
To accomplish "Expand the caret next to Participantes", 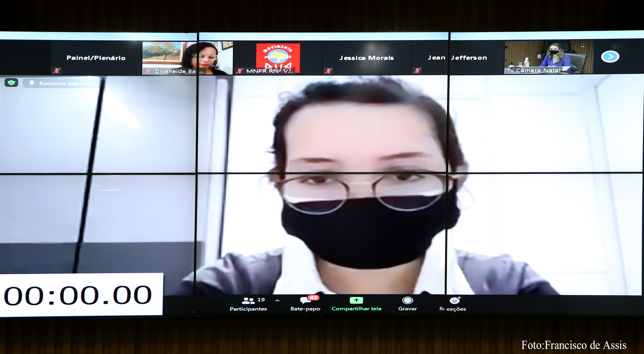I will (x=277, y=301).
